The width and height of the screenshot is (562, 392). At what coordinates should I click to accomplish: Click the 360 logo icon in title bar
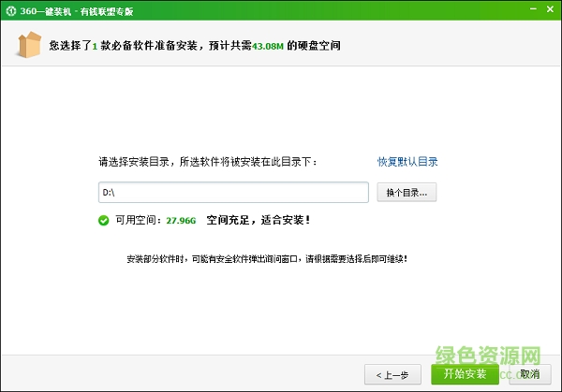[x=9, y=9]
